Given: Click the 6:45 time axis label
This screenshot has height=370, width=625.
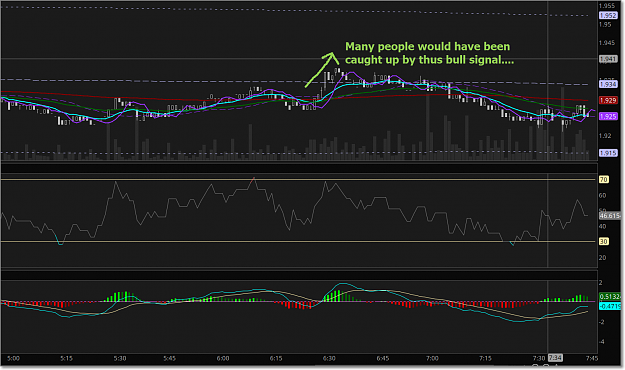Looking at the screenshot, I should 383,358.
